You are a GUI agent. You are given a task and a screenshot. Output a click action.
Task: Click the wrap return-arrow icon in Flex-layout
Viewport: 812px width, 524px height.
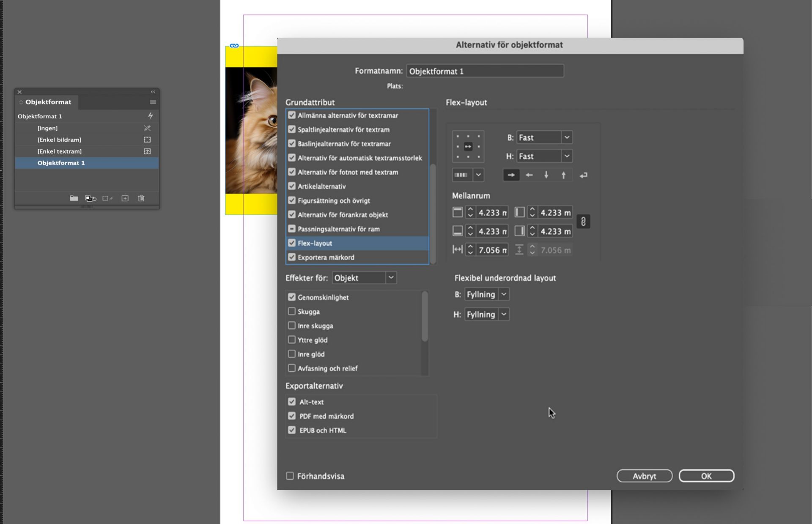583,175
